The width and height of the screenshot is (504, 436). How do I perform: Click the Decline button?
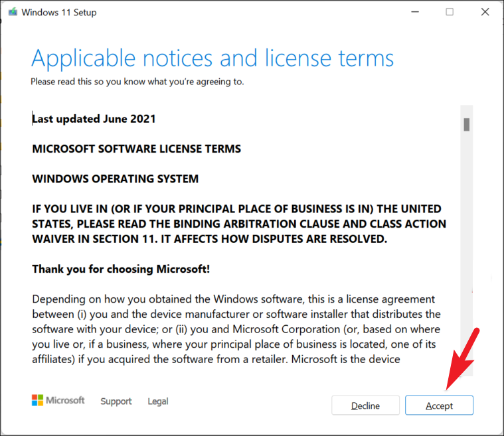(365, 405)
